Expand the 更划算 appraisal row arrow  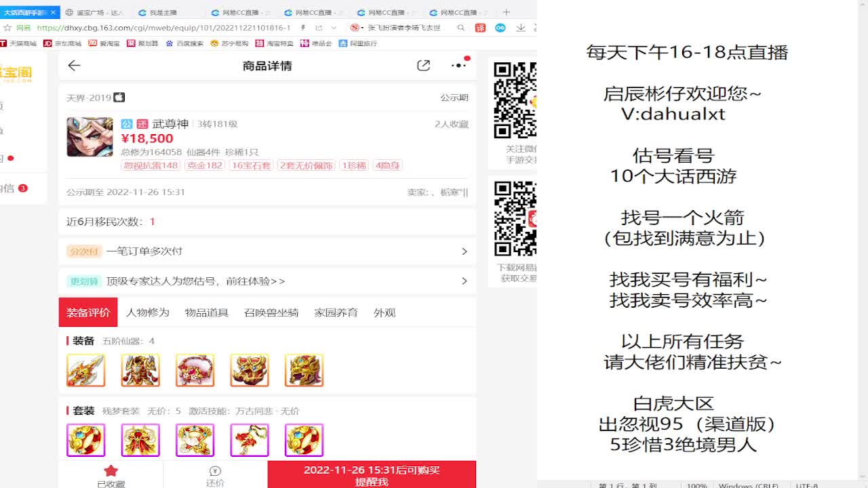[465, 281]
